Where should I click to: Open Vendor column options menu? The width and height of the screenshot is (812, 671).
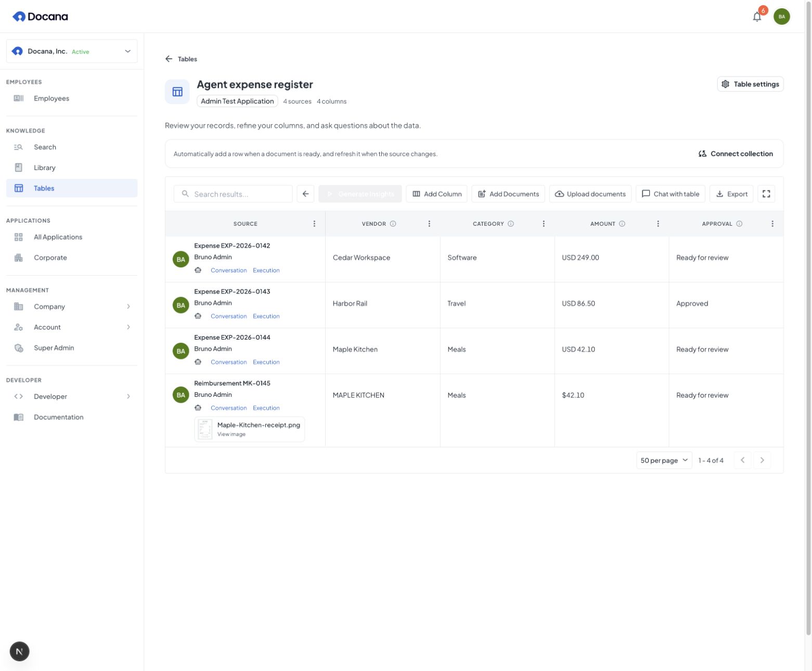429,224
